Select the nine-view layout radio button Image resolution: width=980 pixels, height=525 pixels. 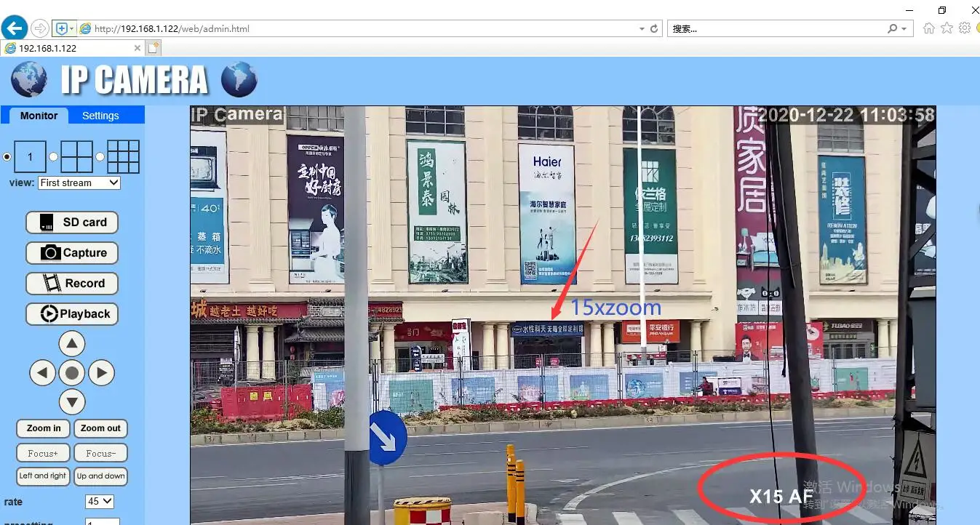pyautogui.click(x=100, y=156)
